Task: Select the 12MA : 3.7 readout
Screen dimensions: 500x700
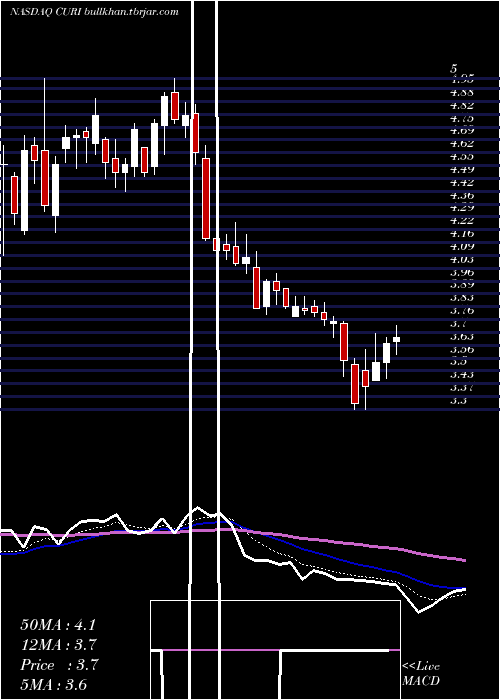Action: [x=58, y=645]
